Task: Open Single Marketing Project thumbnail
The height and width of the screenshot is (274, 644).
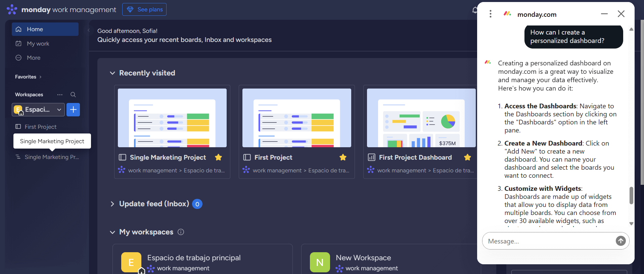Action: click(172, 118)
